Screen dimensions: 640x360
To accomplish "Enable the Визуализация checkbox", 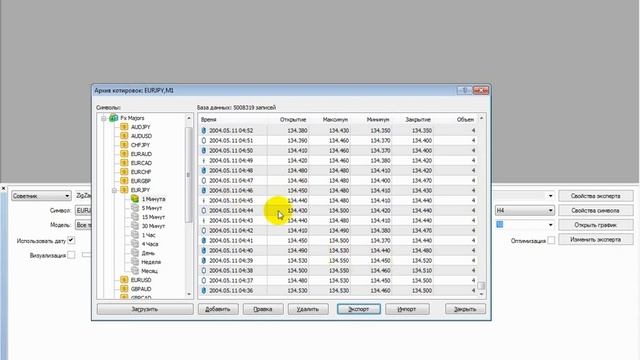I will pyautogui.click(x=71, y=255).
